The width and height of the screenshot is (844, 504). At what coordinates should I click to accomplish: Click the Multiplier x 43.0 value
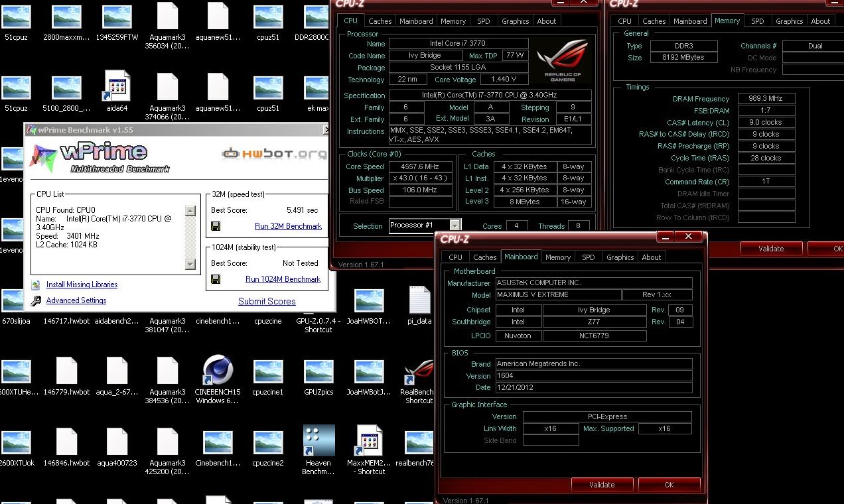(x=421, y=178)
